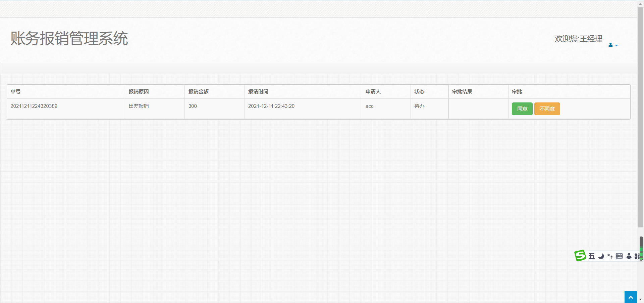Viewport: 644px width, 303px height.
Task: Click the user person icon in IME bar
Action: pos(629,256)
